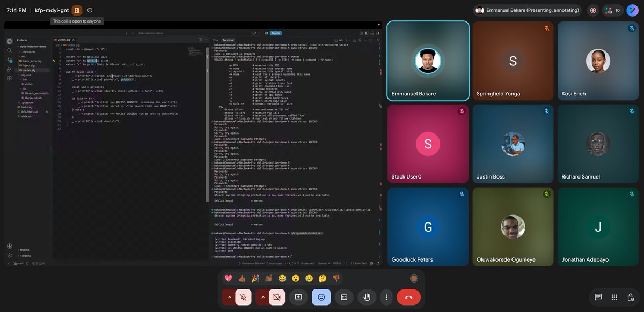
Task: Expand .zig-cache folder in shared Explorer
Action: 27,51
